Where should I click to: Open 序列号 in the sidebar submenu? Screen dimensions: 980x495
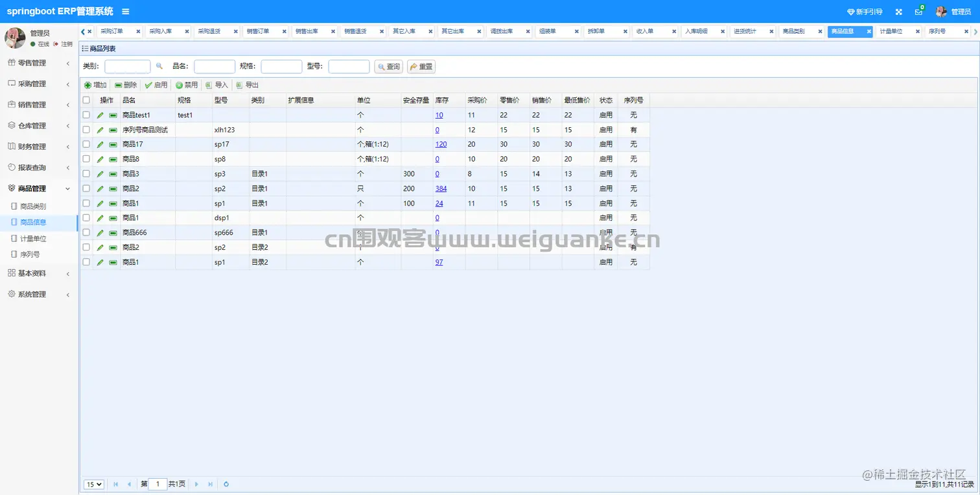tap(30, 254)
